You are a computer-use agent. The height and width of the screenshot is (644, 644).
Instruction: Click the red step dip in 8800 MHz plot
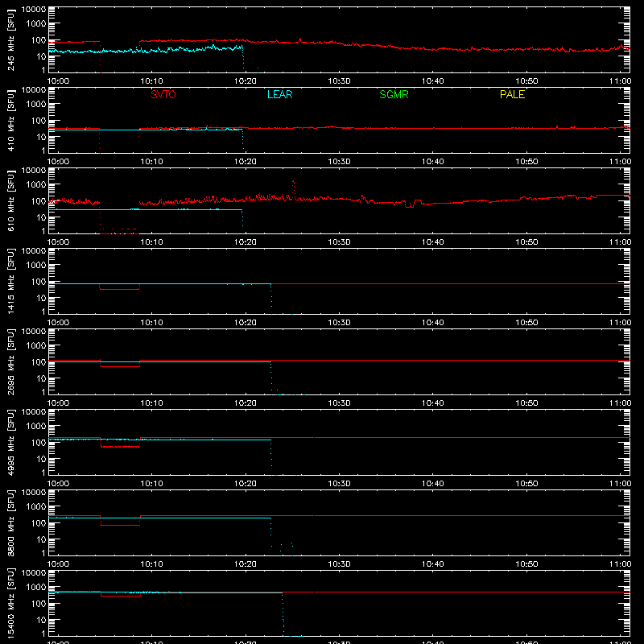[x=120, y=525]
